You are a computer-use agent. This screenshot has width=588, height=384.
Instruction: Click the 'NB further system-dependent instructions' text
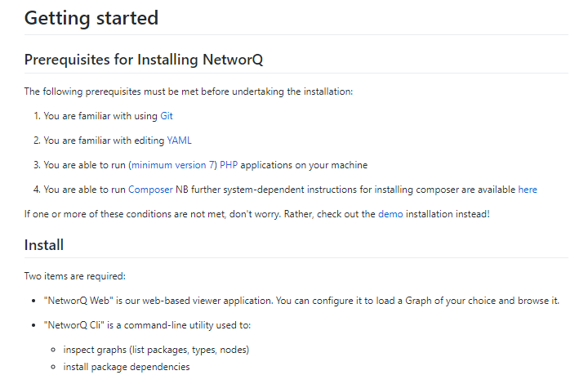click(345, 190)
